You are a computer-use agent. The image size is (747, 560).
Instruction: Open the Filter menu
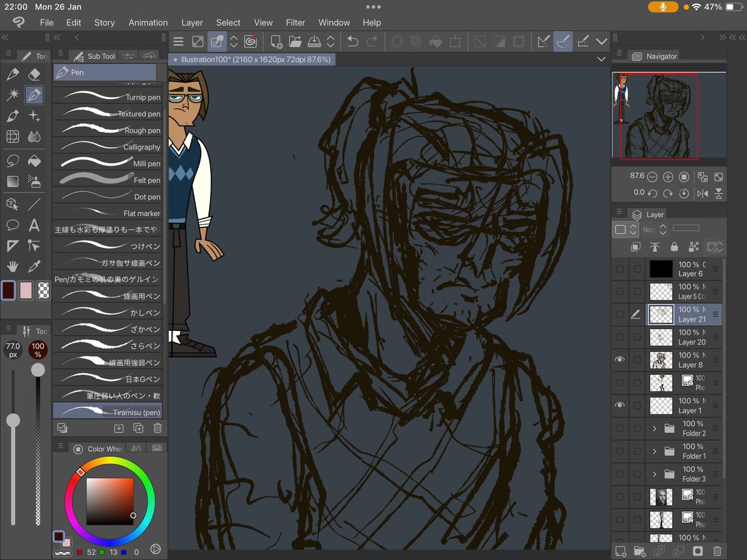(x=295, y=22)
